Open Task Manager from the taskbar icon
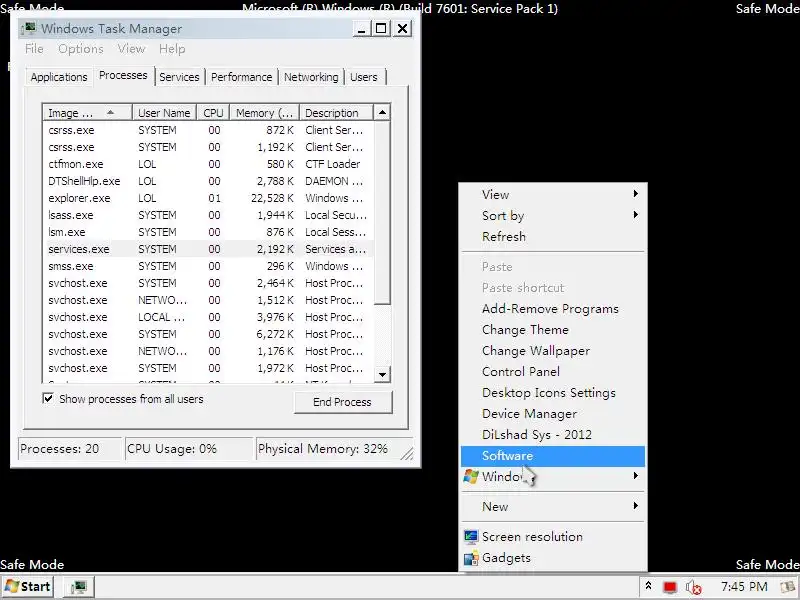This screenshot has width=800, height=600. pos(79,587)
